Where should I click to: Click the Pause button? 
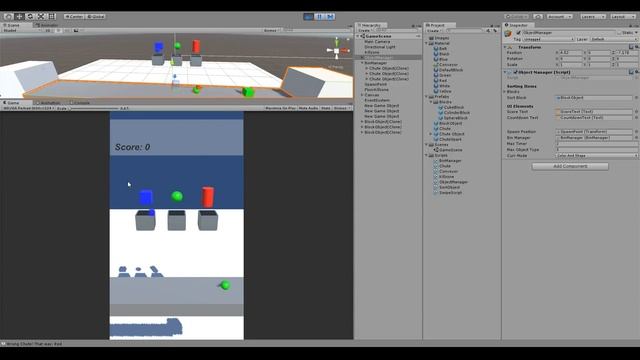(320, 16)
